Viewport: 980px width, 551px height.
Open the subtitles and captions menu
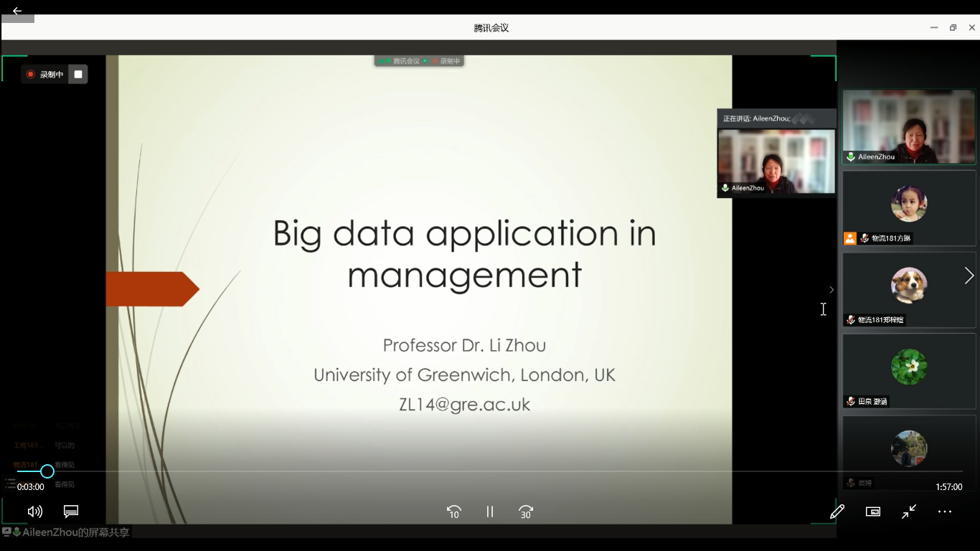coord(71,512)
